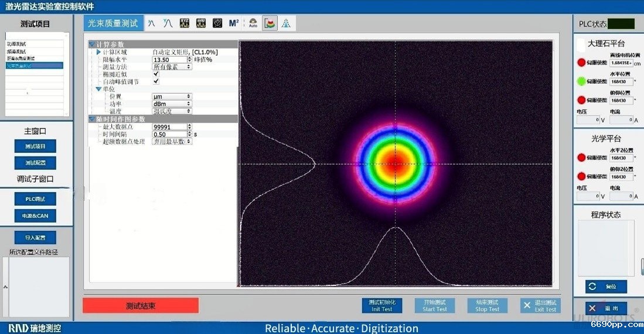The image size is (644, 334).
Task: Open the M² beam quality measurement tool
Action: pyautogui.click(x=234, y=23)
